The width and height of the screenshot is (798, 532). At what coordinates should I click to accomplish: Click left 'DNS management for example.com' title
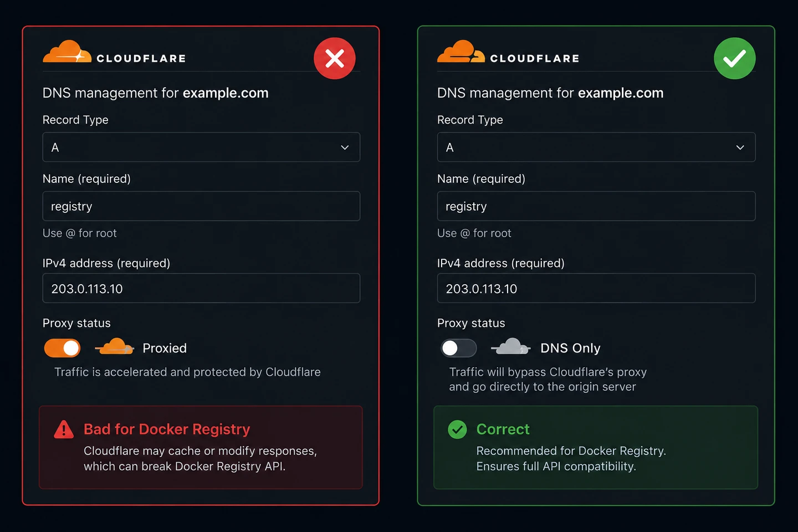click(156, 93)
